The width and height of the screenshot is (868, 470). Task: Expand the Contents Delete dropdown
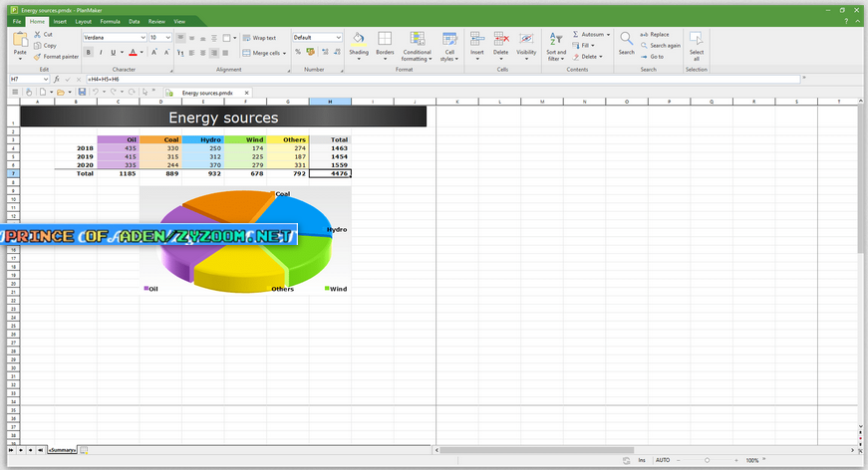coord(601,57)
